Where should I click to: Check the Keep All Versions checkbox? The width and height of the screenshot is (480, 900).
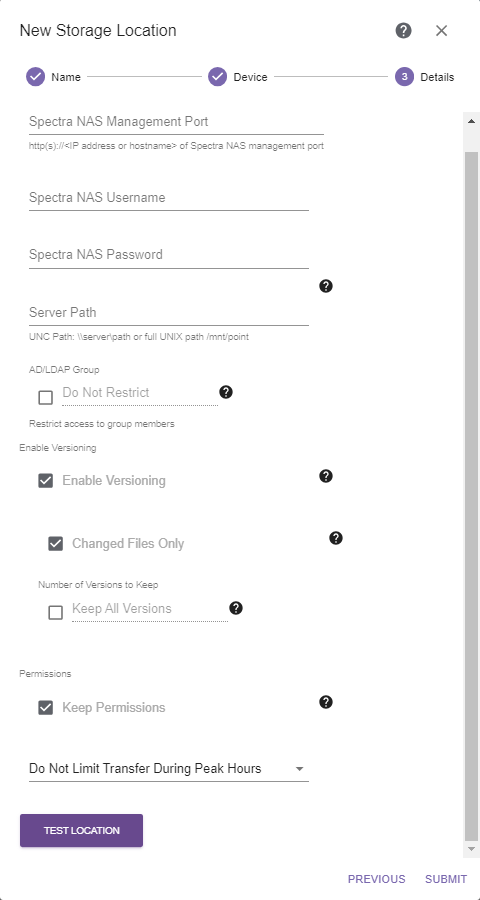coord(56,613)
